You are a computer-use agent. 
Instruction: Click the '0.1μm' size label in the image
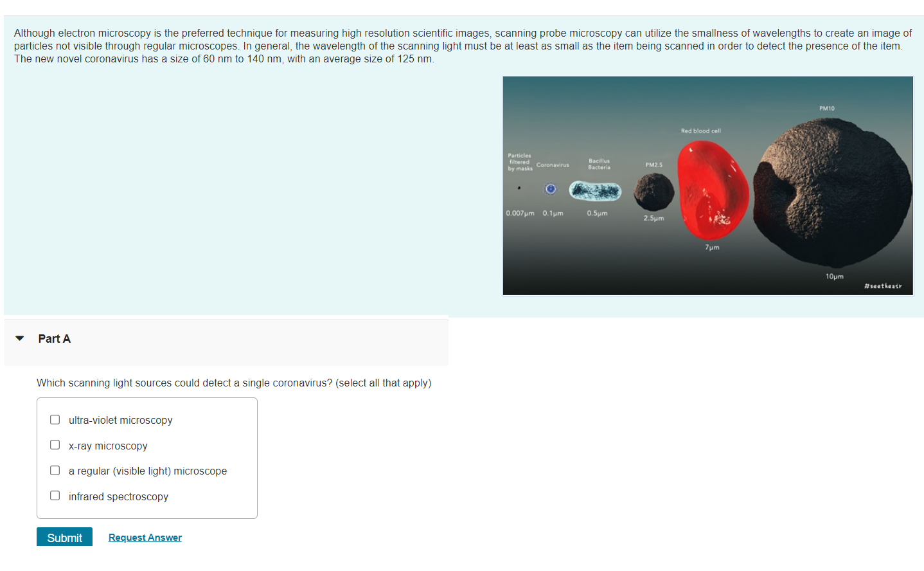[553, 213]
